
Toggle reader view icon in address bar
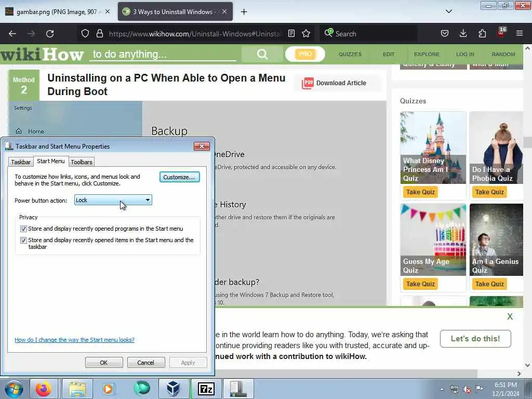point(291,33)
